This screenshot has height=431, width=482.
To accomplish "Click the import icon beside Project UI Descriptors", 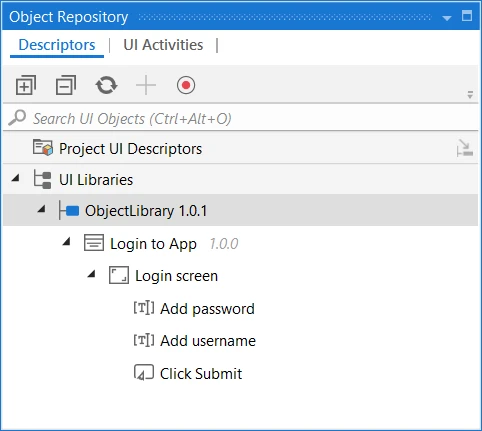I will point(465,148).
